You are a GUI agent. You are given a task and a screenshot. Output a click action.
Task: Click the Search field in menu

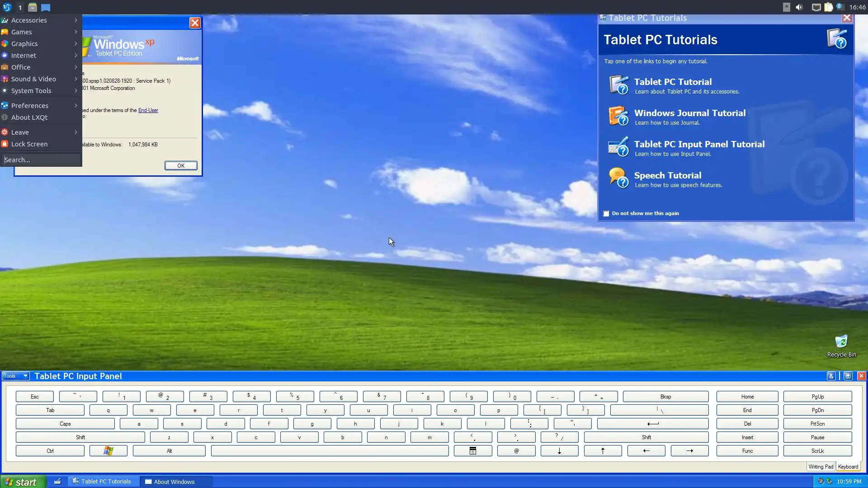tap(41, 160)
